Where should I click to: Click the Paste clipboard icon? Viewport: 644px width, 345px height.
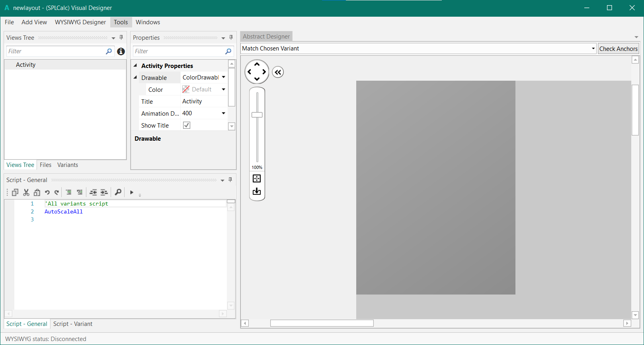coord(37,192)
